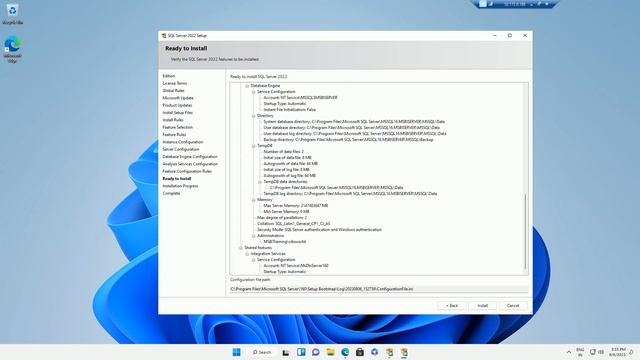The width and height of the screenshot is (640, 360).
Task: Collapse the Shared Features tree node
Action: click(240, 248)
